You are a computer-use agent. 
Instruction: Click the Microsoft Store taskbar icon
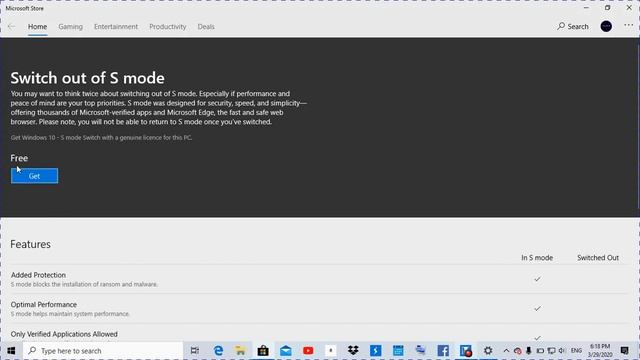(x=263, y=351)
